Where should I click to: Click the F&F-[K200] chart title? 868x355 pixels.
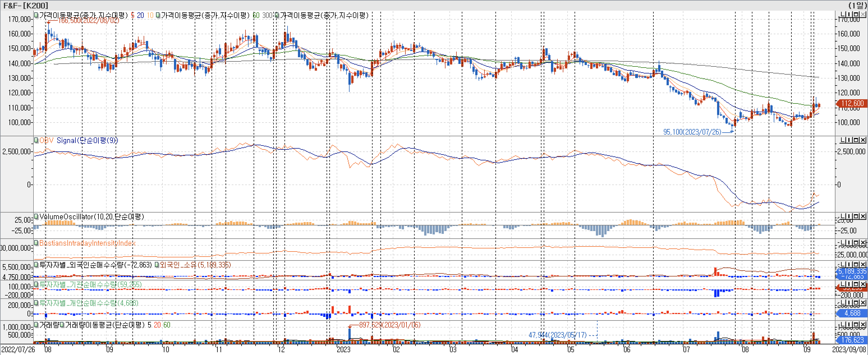26,5
